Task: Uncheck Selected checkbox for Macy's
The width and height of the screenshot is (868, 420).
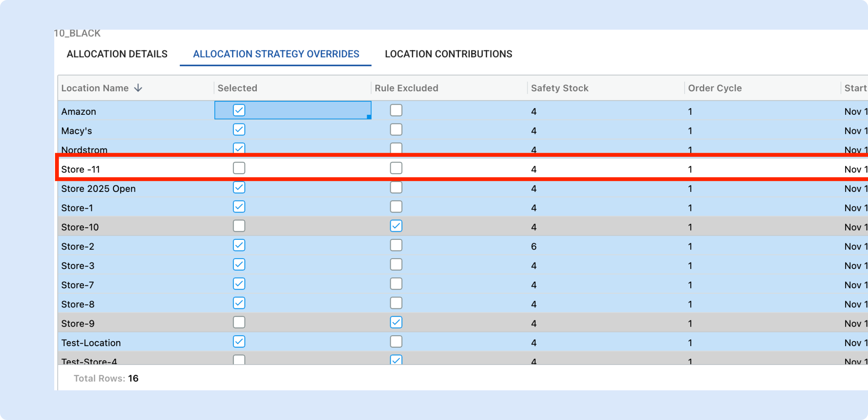Action: tap(239, 130)
